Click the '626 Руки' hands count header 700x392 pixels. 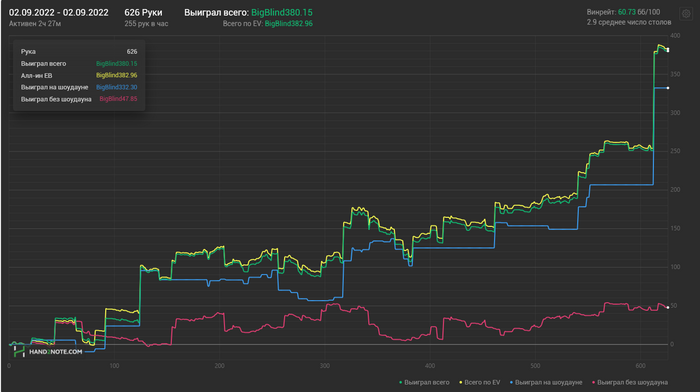[x=143, y=13]
